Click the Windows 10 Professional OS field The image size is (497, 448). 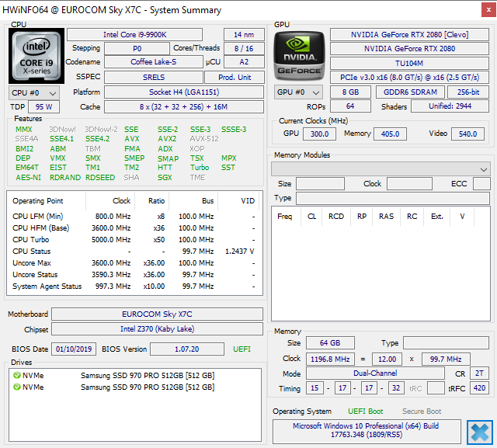(367, 430)
